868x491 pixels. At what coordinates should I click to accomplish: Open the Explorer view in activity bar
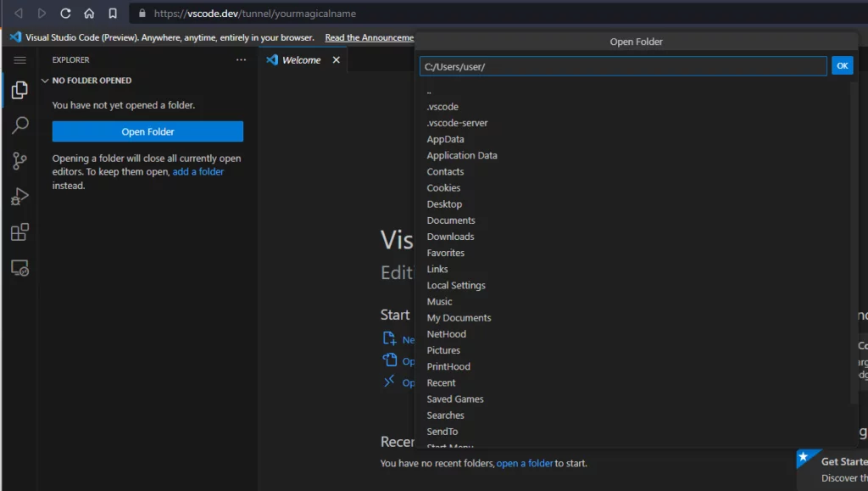point(19,90)
